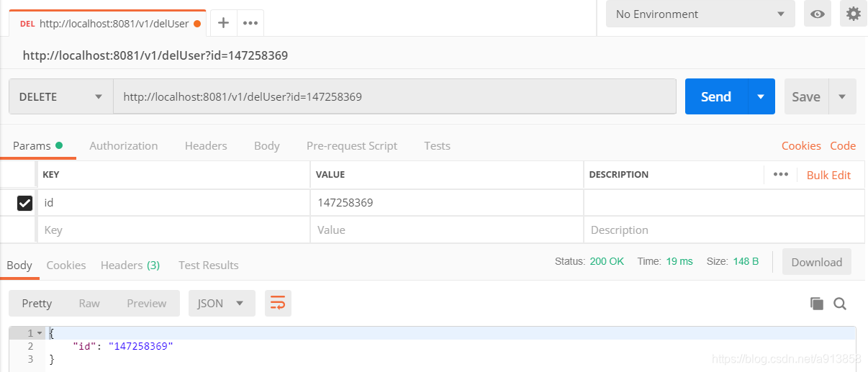Image resolution: width=868 pixels, height=372 pixels.
Task: Uncheck the id parameter checkbox
Action: (x=24, y=204)
